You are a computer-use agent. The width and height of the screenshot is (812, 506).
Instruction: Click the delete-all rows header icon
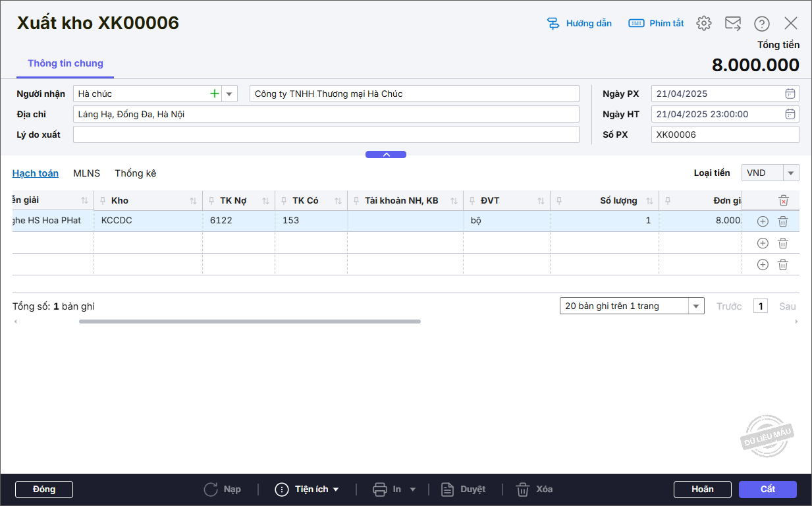pos(783,200)
